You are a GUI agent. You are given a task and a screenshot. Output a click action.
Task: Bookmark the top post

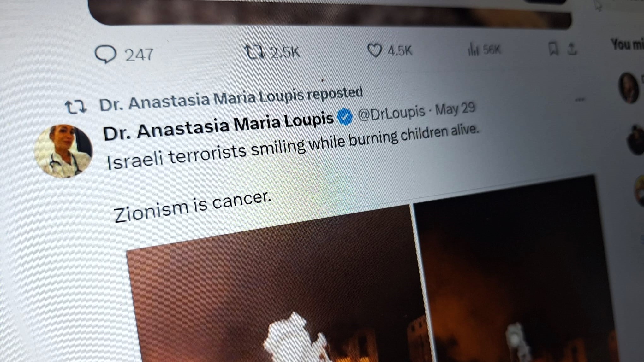point(552,49)
